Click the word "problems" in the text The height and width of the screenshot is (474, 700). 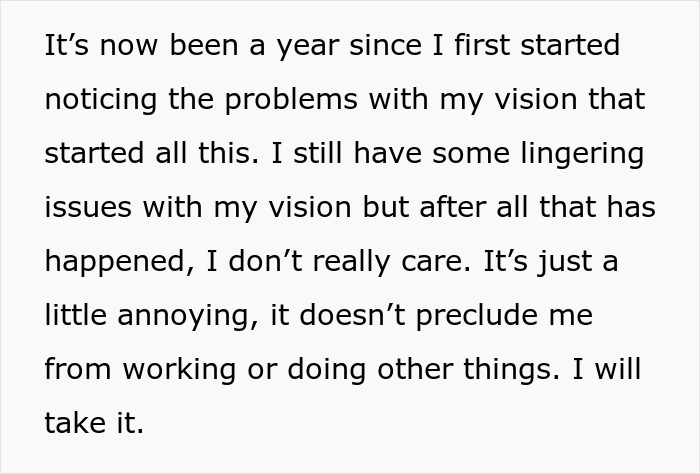[x=291, y=101]
